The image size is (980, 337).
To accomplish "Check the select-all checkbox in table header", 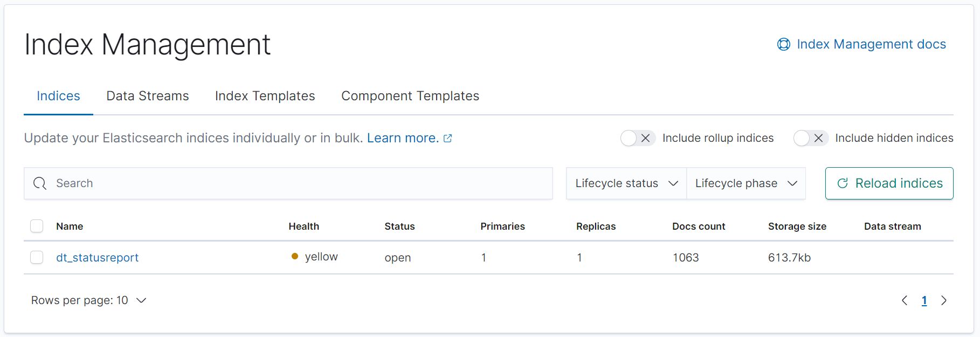I will coord(37,226).
